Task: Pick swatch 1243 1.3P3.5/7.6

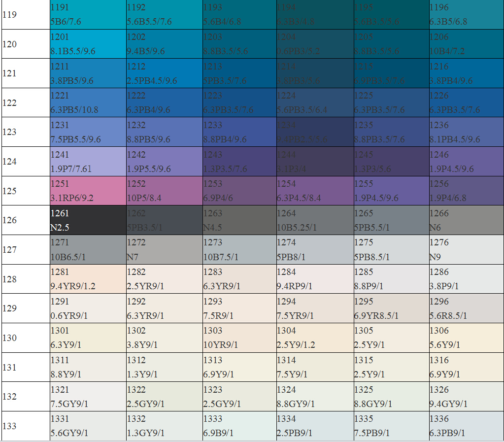Action: click(x=240, y=162)
